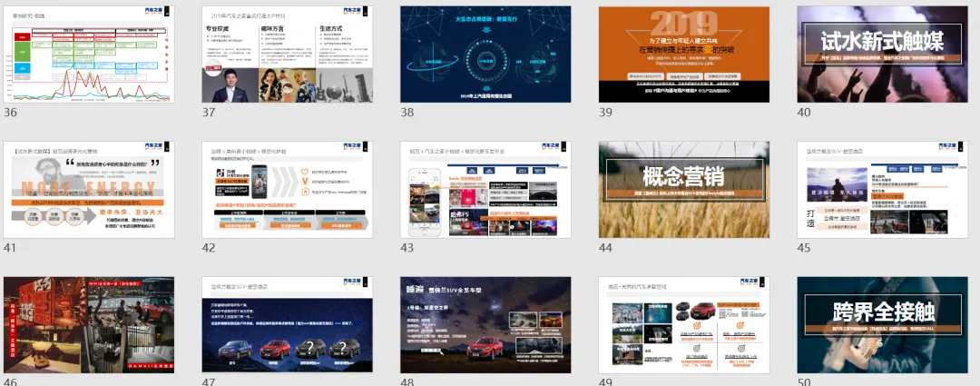Screen dimensions: 980x386
Task: Select slide 42 with phone and arrows
Action: pos(287,190)
